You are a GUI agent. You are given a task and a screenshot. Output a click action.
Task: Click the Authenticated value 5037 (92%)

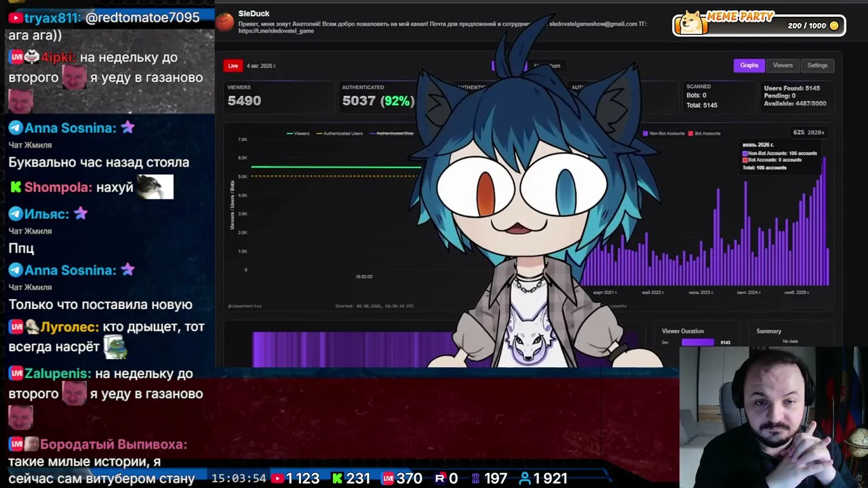[378, 101]
